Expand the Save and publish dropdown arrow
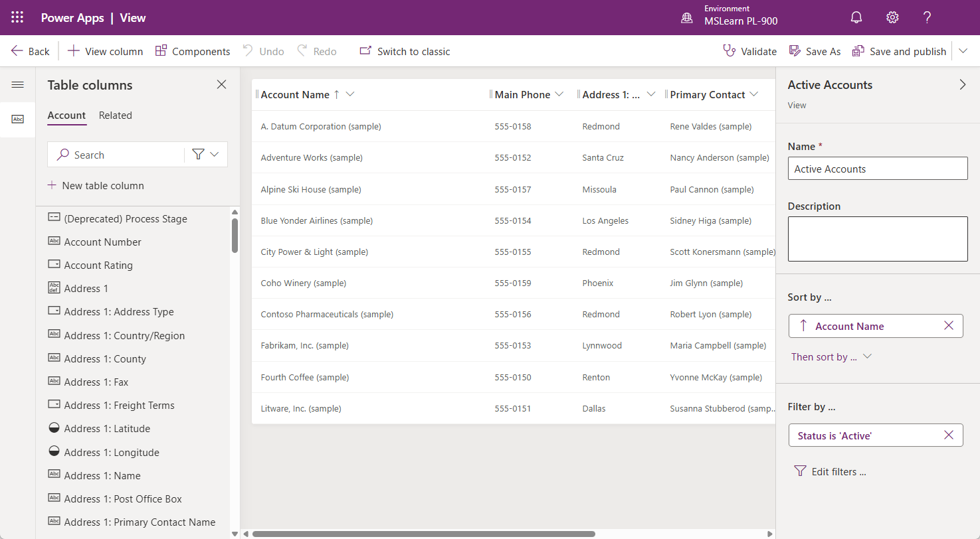 click(963, 51)
